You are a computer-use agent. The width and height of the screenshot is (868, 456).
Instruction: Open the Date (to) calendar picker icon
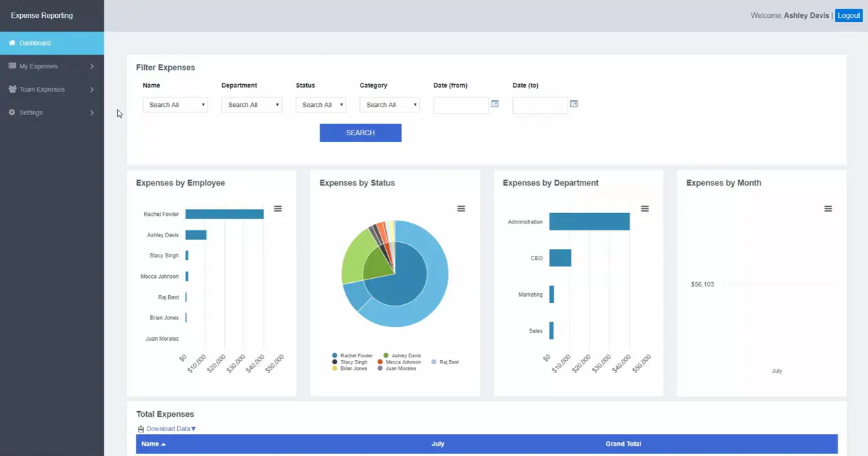574,103
